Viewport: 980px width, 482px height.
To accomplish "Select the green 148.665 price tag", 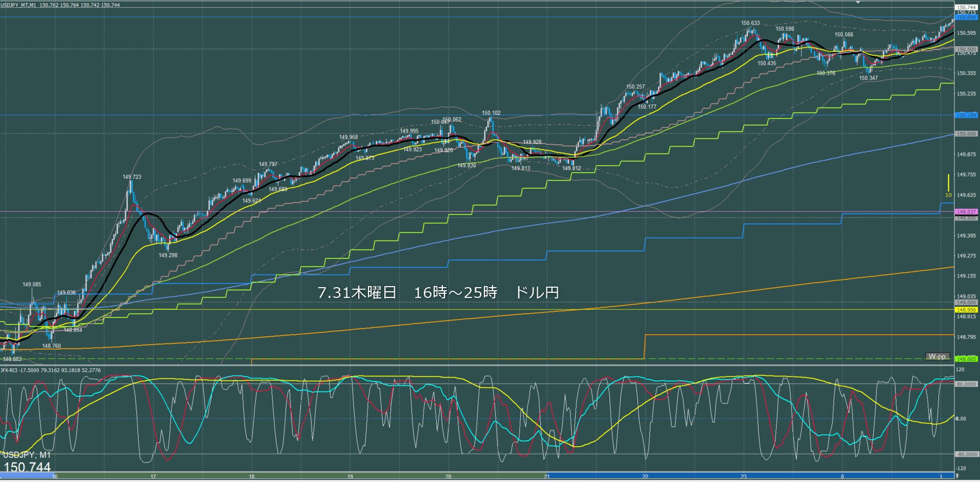I will pyautogui.click(x=967, y=359).
